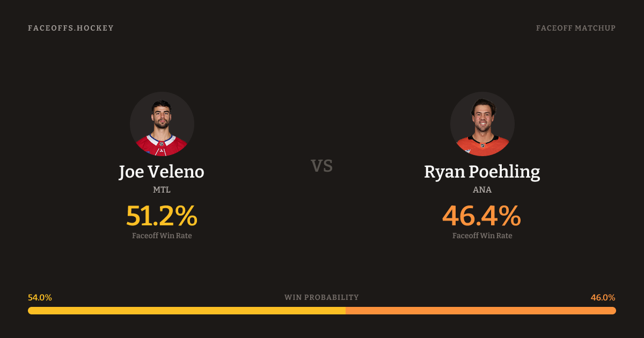Click the 54.0% win probability value

pyautogui.click(x=40, y=298)
